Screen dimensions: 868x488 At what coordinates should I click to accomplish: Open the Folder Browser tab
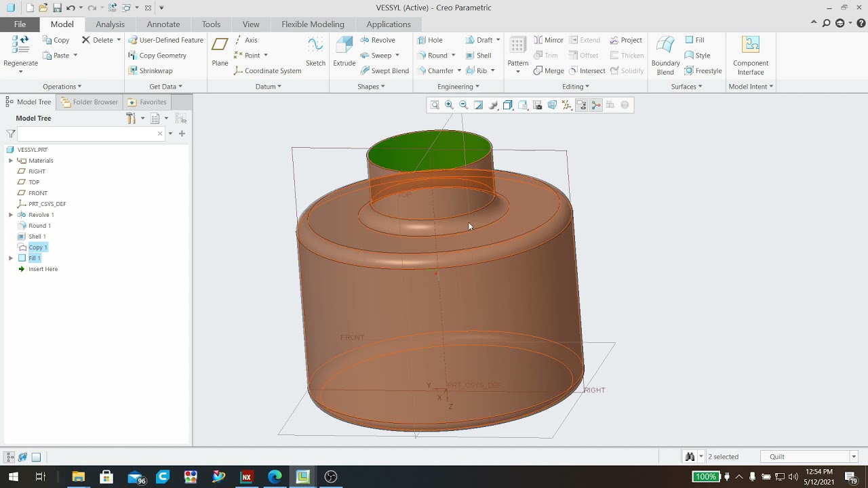[90, 102]
